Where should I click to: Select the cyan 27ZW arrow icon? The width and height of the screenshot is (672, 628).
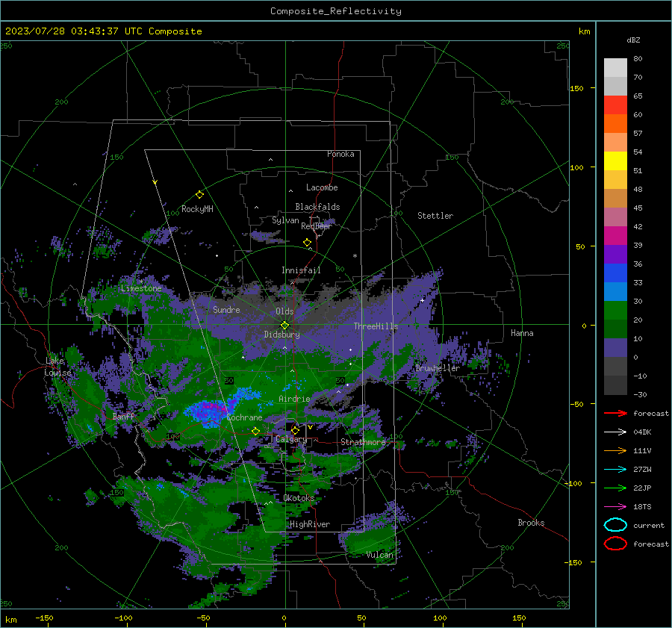point(615,470)
